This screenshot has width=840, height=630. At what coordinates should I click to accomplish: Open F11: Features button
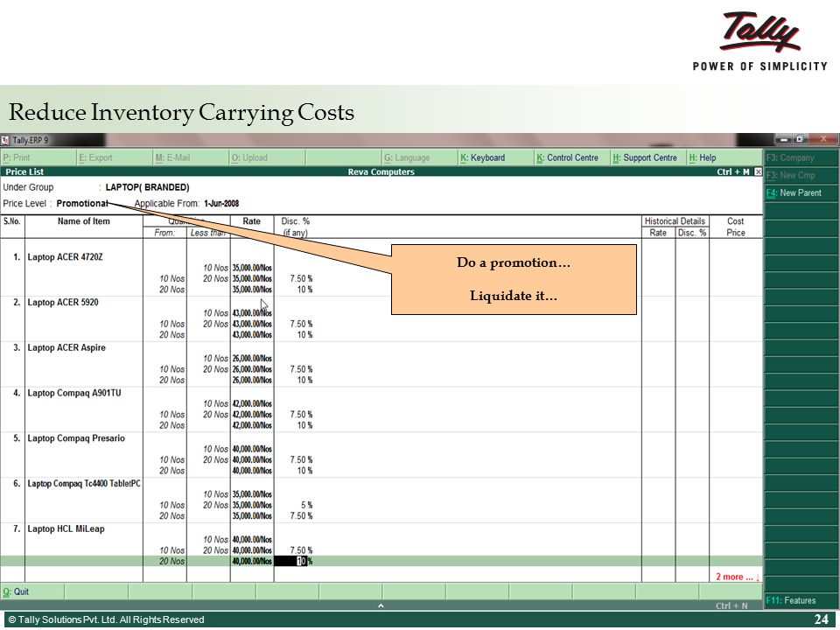pos(801,600)
